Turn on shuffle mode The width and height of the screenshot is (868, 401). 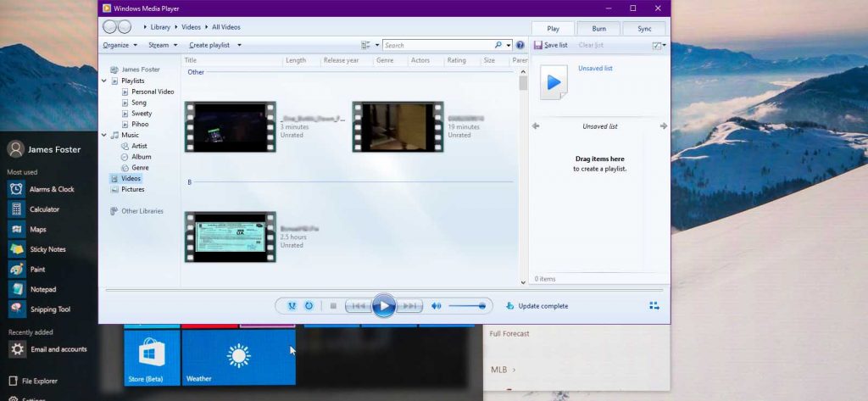click(292, 306)
